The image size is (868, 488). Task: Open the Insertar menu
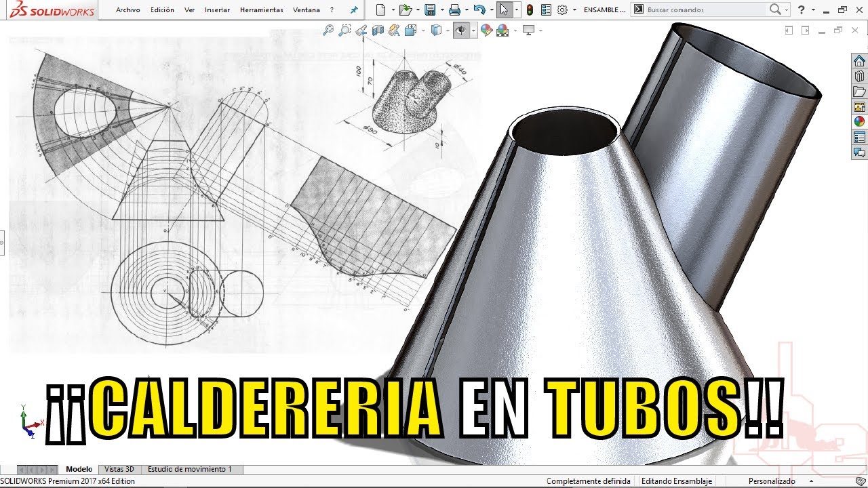217,10
